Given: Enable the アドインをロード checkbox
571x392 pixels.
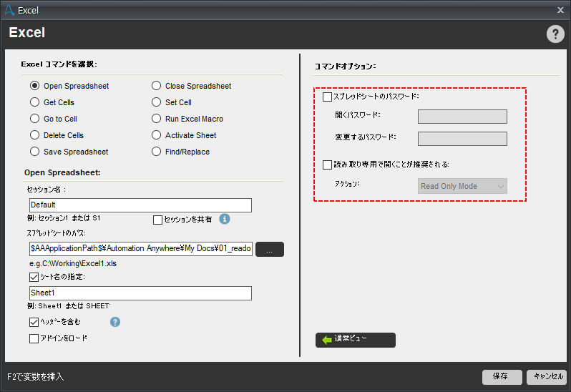Looking at the screenshot, I should coord(34,338).
